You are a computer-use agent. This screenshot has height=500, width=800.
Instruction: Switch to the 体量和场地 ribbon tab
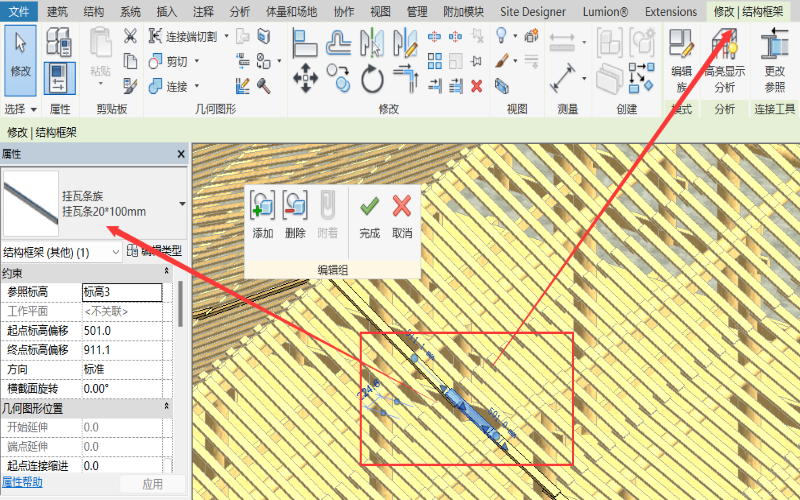pos(291,11)
